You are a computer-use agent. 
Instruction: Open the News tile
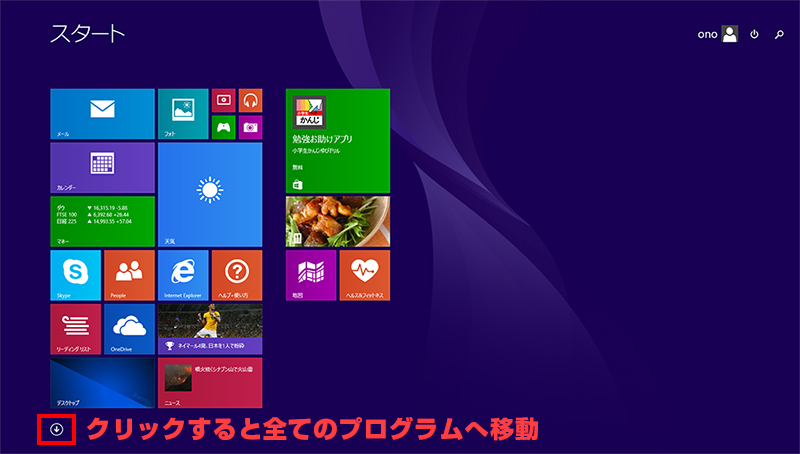coord(210,383)
